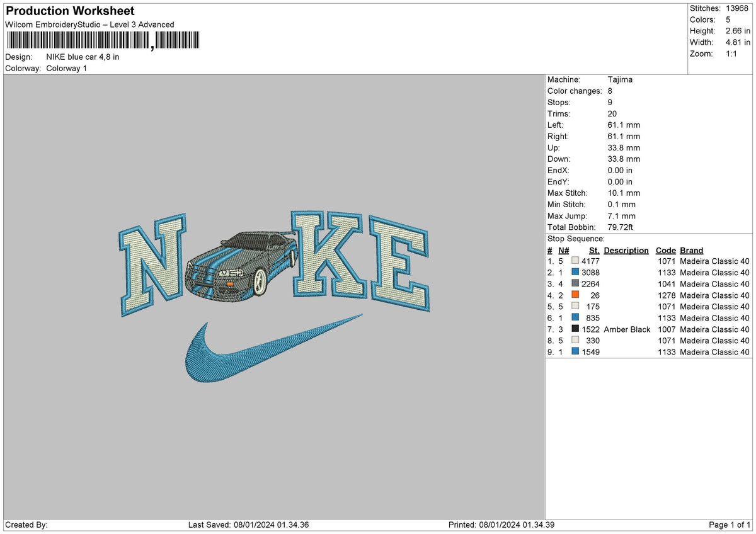Click the stop 7 black color swatch
The image size is (756, 534).
click(575, 329)
